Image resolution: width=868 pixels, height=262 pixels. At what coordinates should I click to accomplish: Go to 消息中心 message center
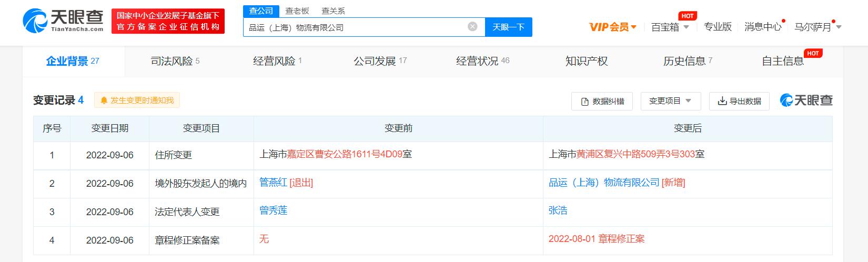(762, 27)
